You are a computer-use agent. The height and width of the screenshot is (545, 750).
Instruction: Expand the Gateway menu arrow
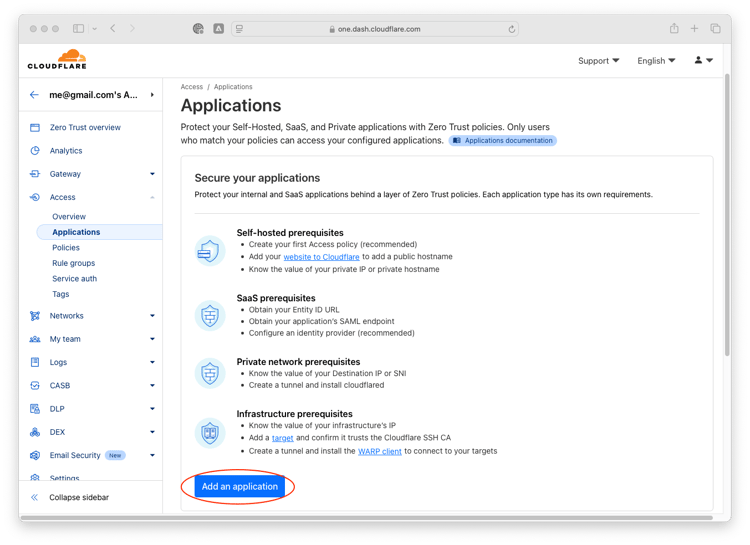152,174
